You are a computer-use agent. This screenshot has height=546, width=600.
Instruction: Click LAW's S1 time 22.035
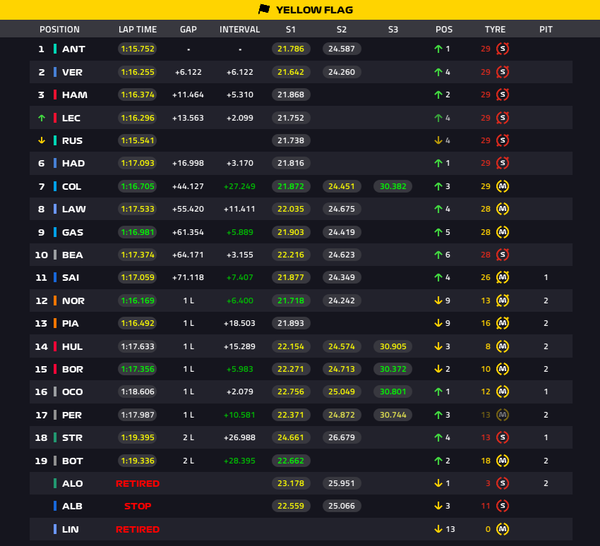point(291,209)
